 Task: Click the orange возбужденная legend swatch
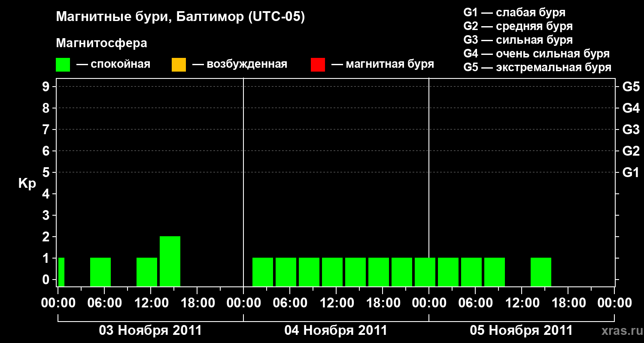[x=179, y=65]
